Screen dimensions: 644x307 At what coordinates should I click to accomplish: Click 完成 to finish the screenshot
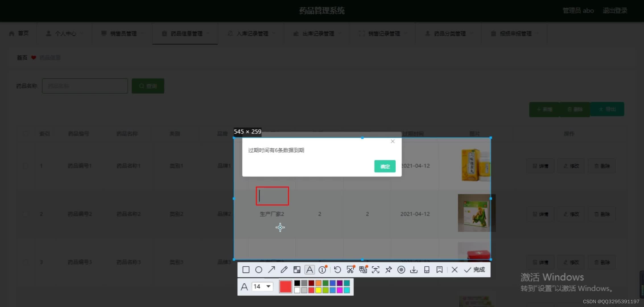(474, 270)
